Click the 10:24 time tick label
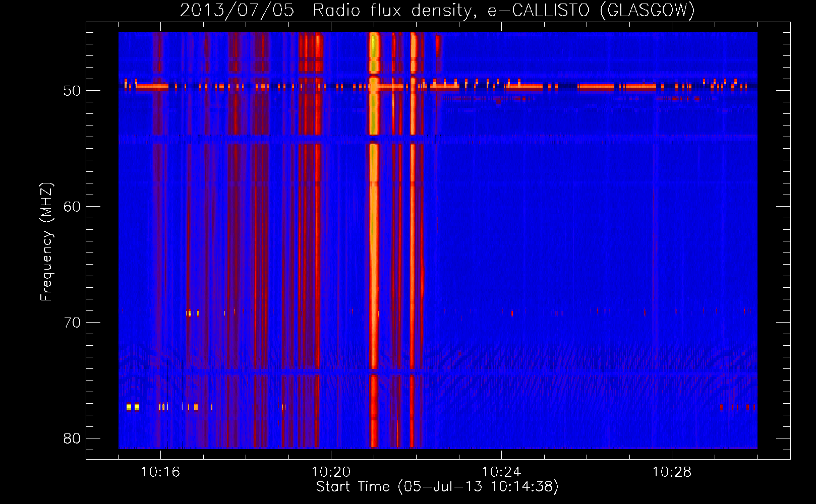Viewport: 816px width, 504px height. click(x=501, y=472)
